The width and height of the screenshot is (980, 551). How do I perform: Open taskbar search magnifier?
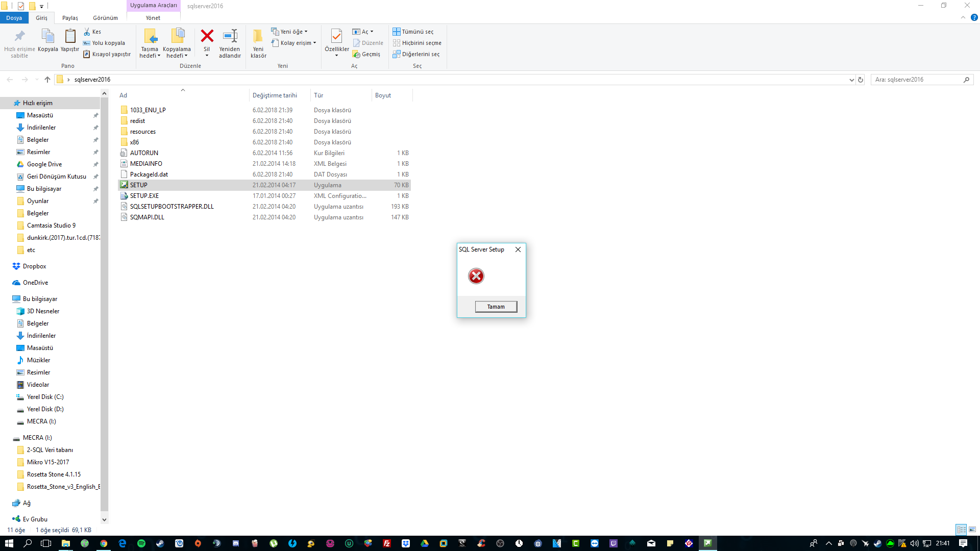[x=28, y=543]
